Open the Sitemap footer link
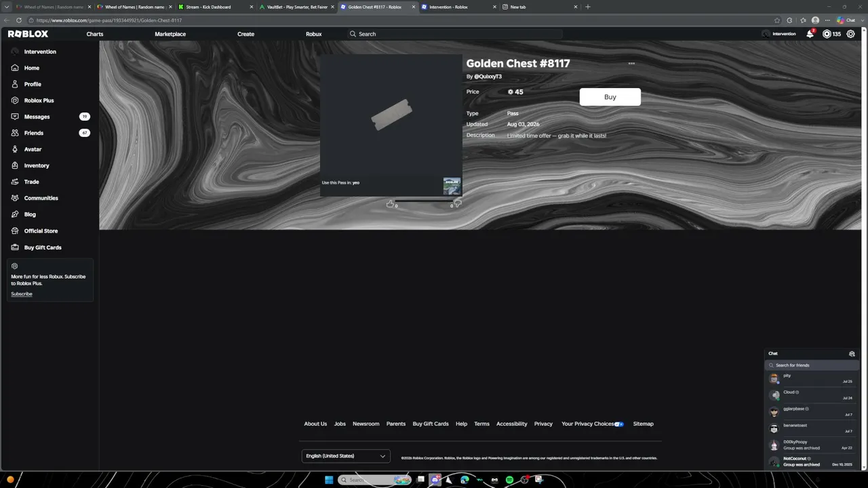 coord(643,424)
